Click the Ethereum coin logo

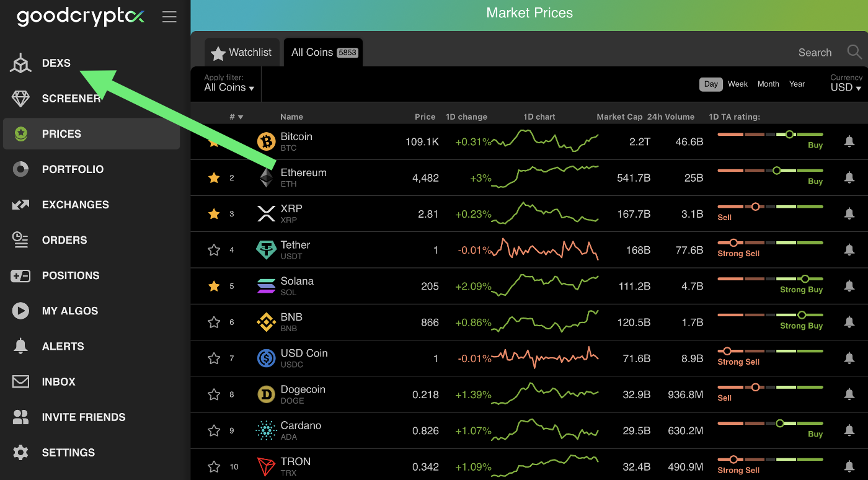pos(266,178)
